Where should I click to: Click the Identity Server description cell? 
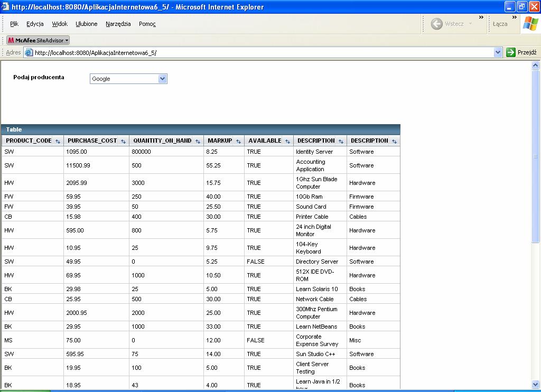(x=320, y=152)
